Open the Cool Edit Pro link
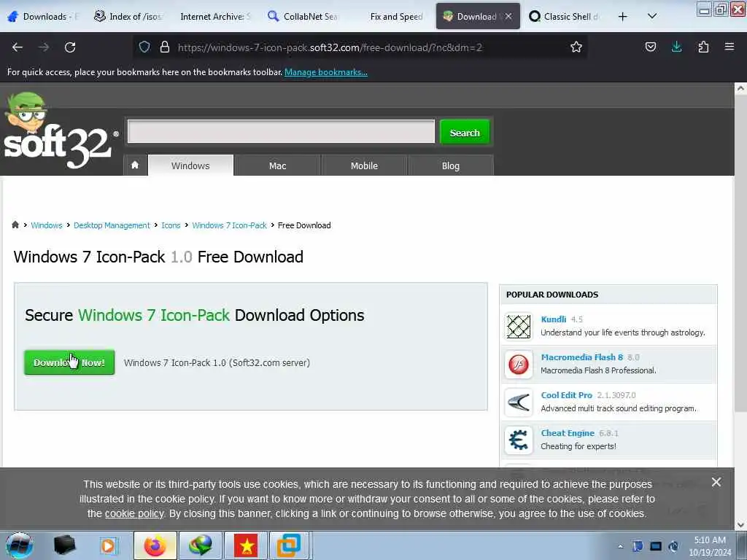 (x=566, y=394)
